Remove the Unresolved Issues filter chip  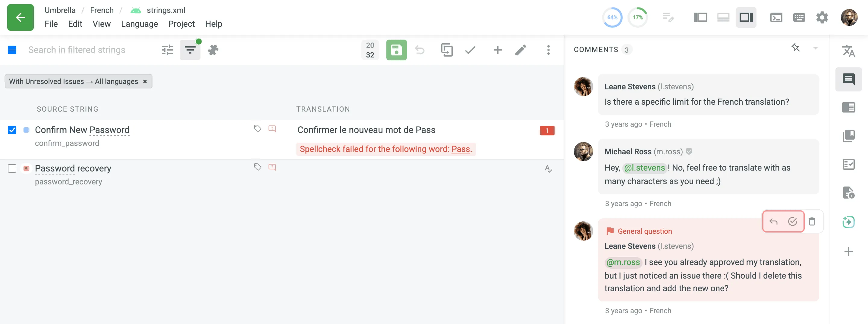coord(145,81)
